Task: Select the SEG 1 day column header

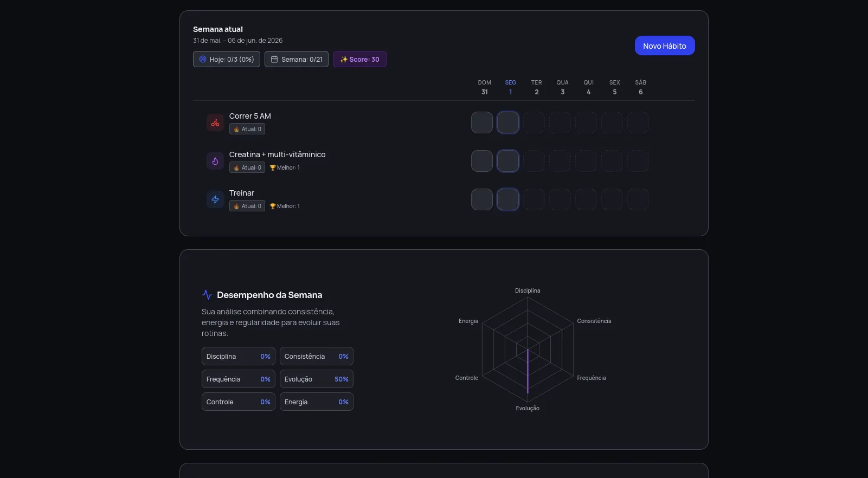Action: [x=511, y=87]
